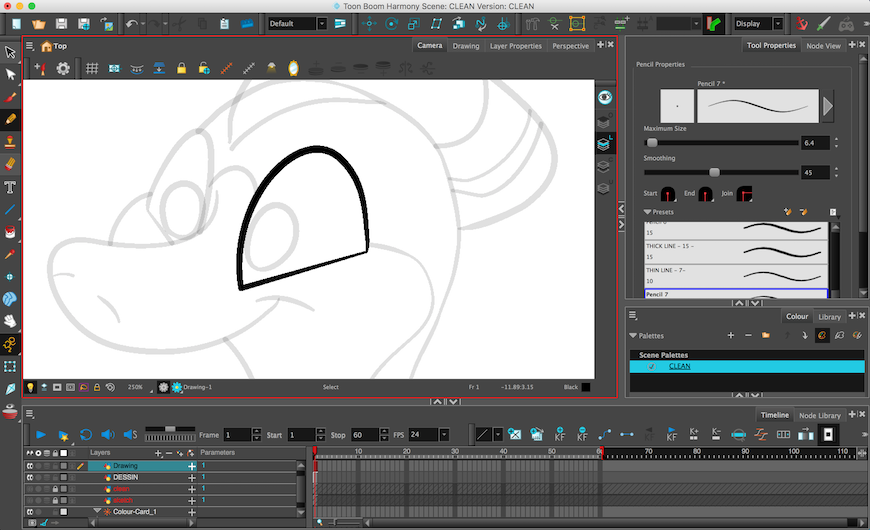Viewport: 870px width, 530px height.
Task: Click the Undo arrow icon
Action: [x=131, y=24]
